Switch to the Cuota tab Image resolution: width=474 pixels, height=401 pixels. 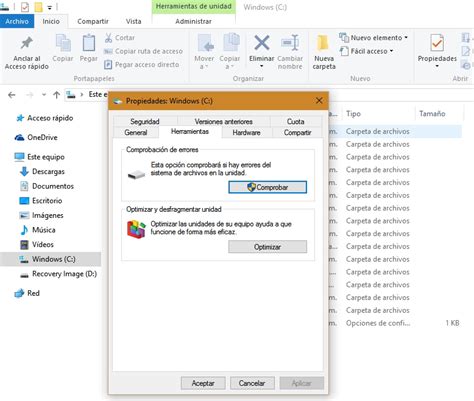click(x=296, y=121)
